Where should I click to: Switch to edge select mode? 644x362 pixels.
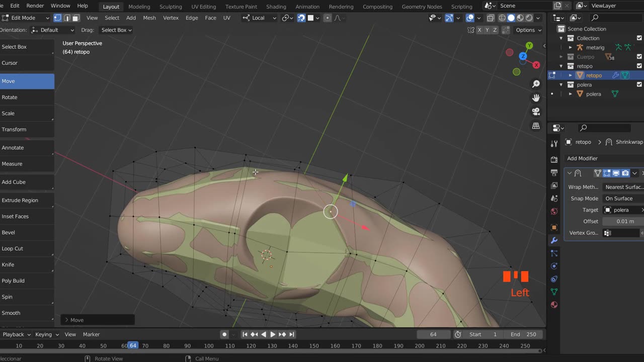tap(66, 18)
